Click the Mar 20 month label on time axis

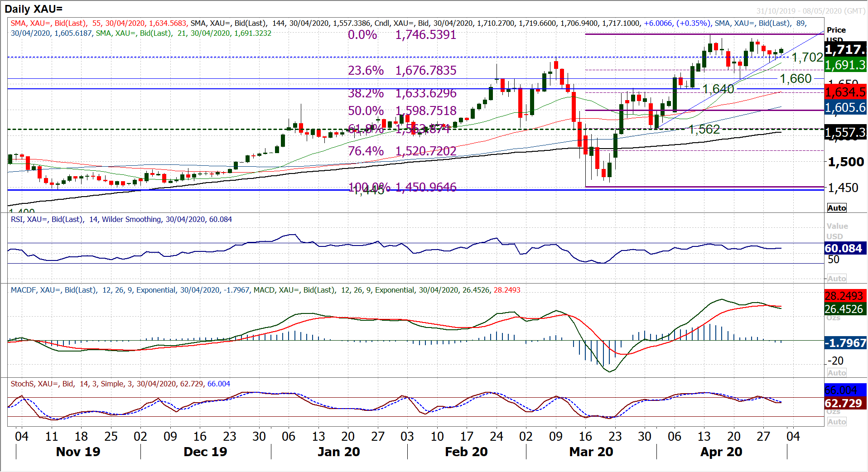tap(591, 452)
